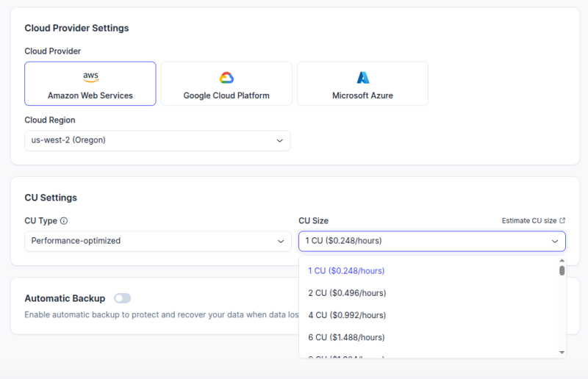
Task: Click the external link icon beside Estimate CU size
Action: coord(562,220)
